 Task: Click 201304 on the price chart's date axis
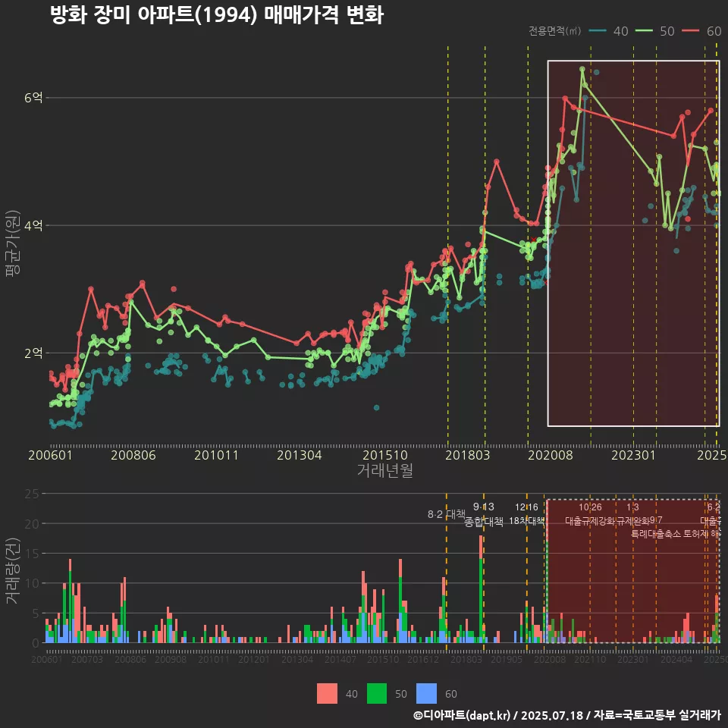pyautogui.click(x=300, y=455)
